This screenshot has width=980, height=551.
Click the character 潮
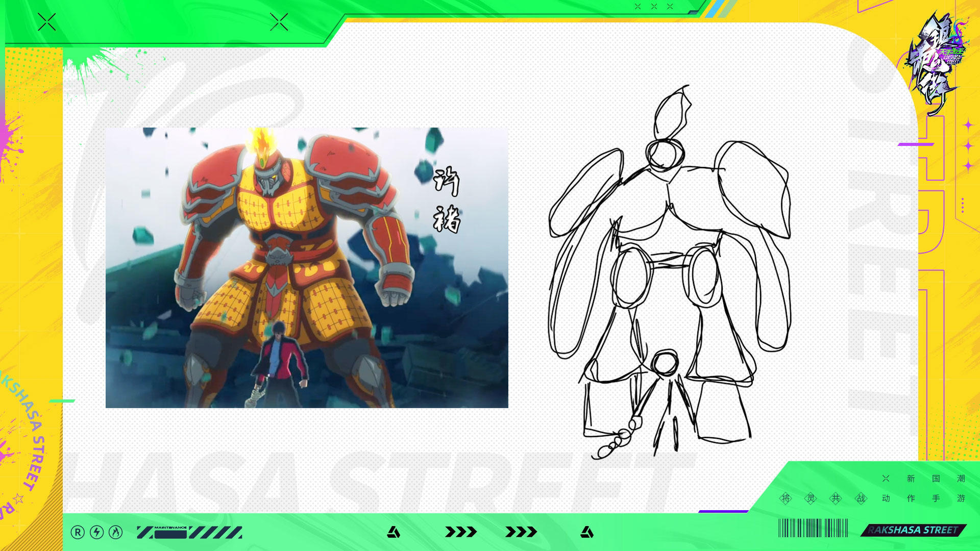pyautogui.click(x=961, y=479)
